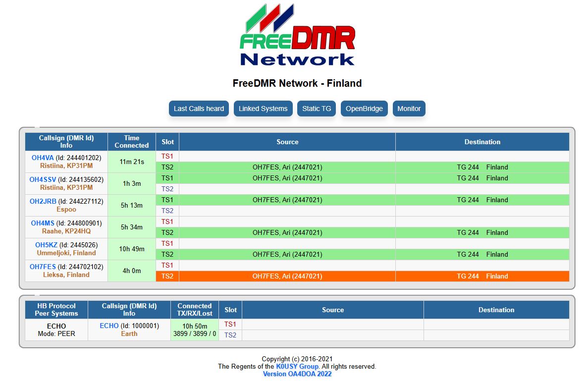Click source 'OH7FES, Ari (2447021)' in orange row
Image resolution: width=588 pixels, height=390 pixels.
(x=287, y=277)
